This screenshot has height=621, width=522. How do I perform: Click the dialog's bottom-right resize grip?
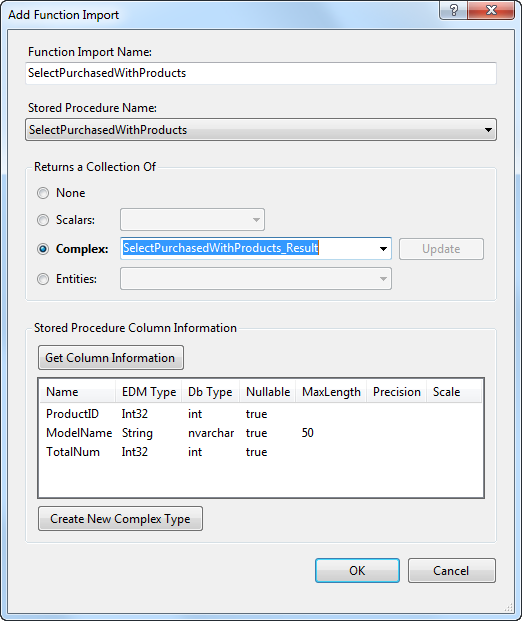[509, 608]
